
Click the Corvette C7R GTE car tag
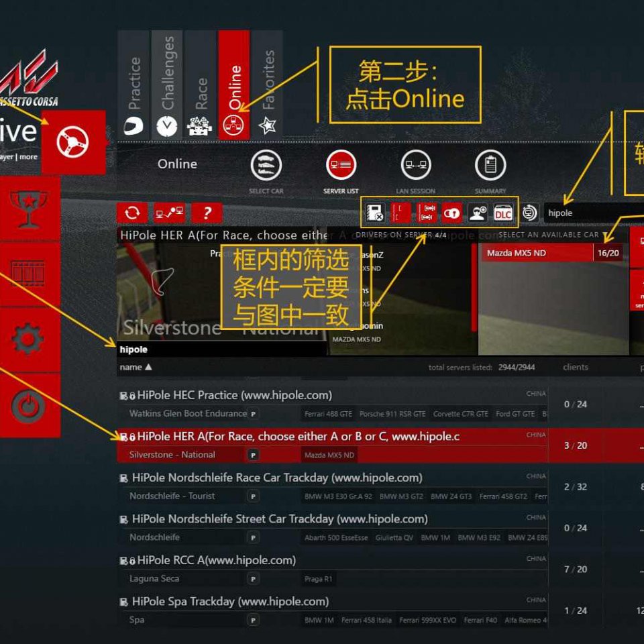click(461, 414)
